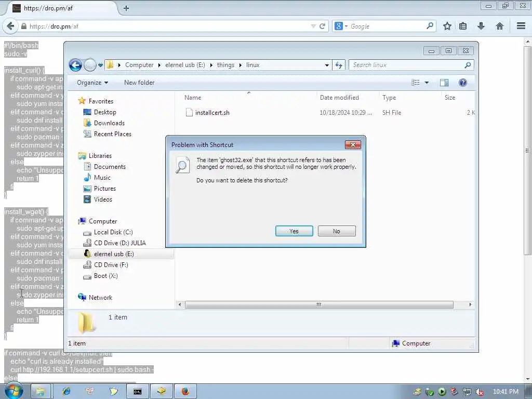Open Desktop in navigation pane

tap(105, 112)
